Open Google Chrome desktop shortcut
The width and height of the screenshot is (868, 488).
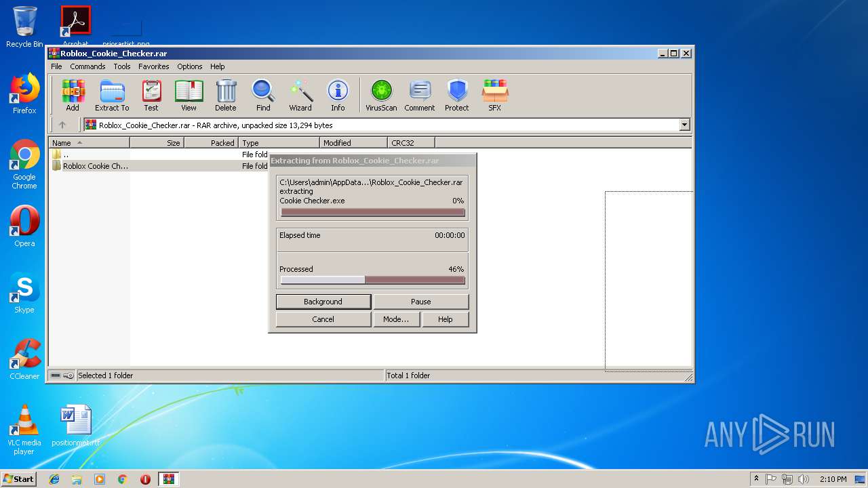pyautogui.click(x=24, y=165)
